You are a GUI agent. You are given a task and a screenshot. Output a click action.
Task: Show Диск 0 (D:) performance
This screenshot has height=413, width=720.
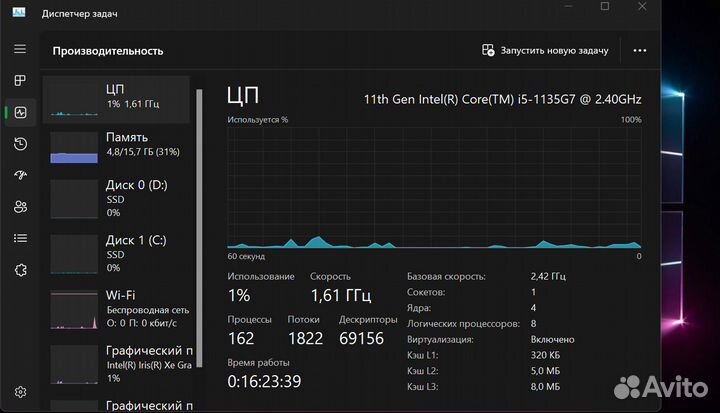(x=119, y=198)
